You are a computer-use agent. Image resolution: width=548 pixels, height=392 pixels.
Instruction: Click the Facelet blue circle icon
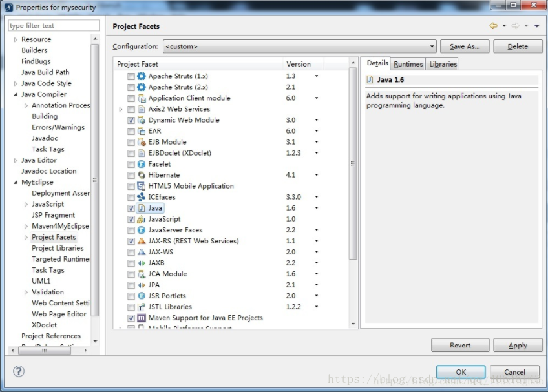[141, 164]
